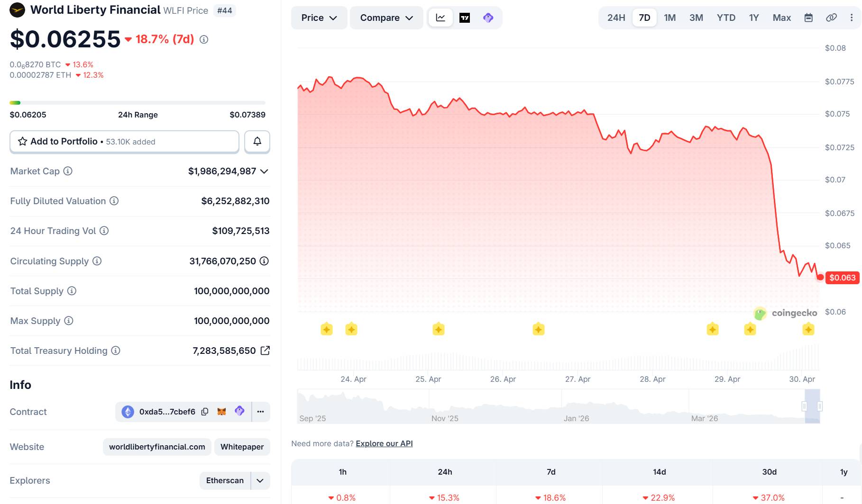Screen dimensions: 862x504
Task: Switch to the YTD range tab
Action: (x=726, y=18)
